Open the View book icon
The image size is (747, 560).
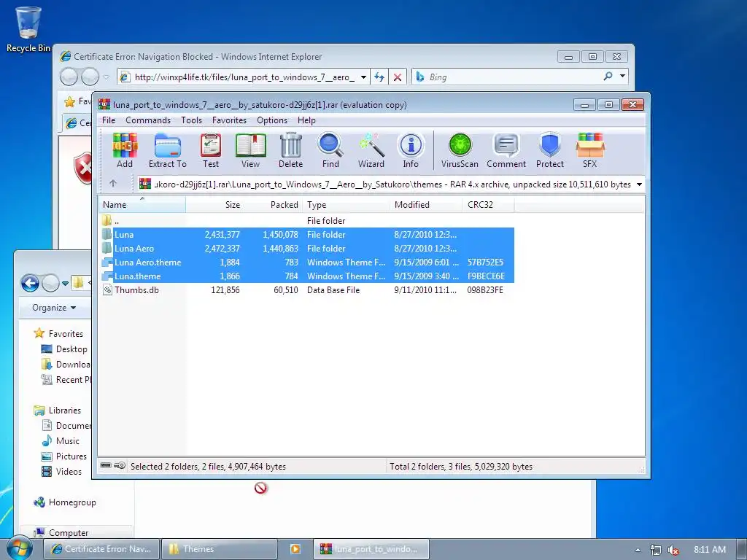coord(251,150)
